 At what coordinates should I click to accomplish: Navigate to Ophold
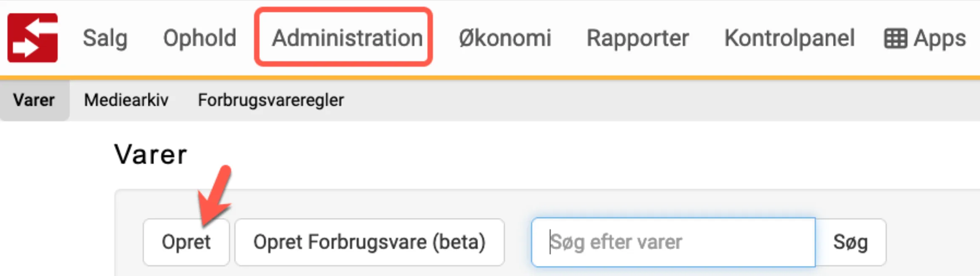click(200, 38)
